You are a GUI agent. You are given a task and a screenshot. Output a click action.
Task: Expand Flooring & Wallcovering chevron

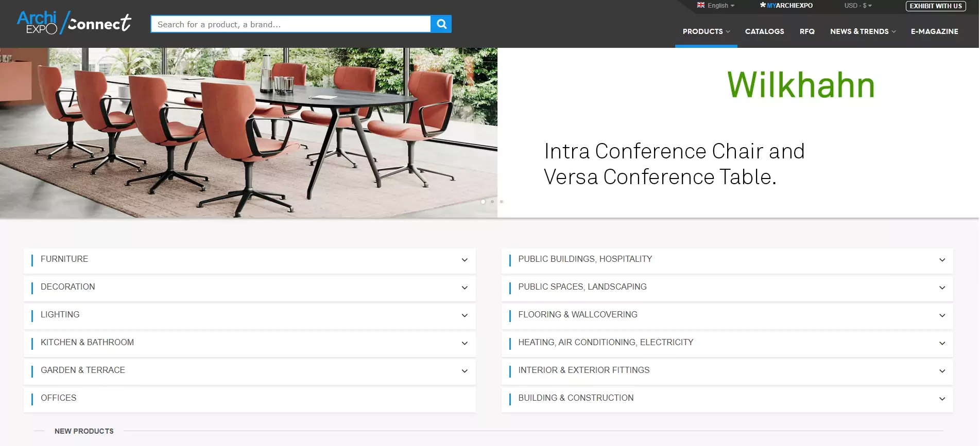pyautogui.click(x=942, y=315)
